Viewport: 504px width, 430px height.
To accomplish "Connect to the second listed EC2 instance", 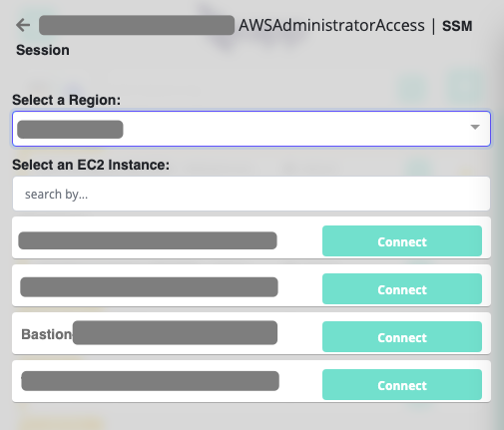I will tap(402, 289).
